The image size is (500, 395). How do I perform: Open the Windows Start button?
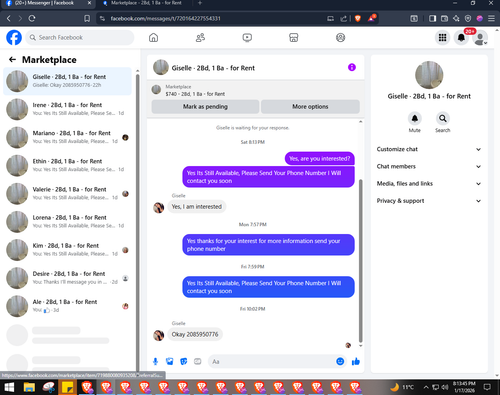(9, 387)
